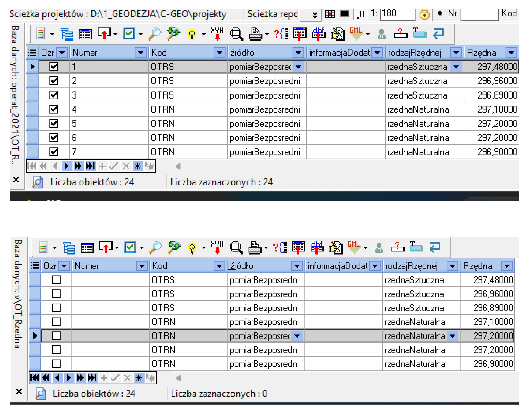Click the next page button in bottom navigator
Screen dimensions: 532x408
point(80,378)
